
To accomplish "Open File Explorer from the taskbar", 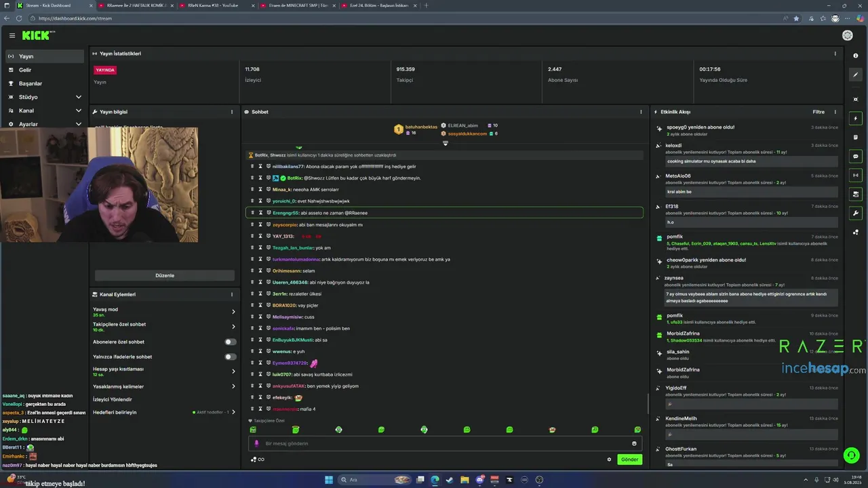I will point(465,480).
